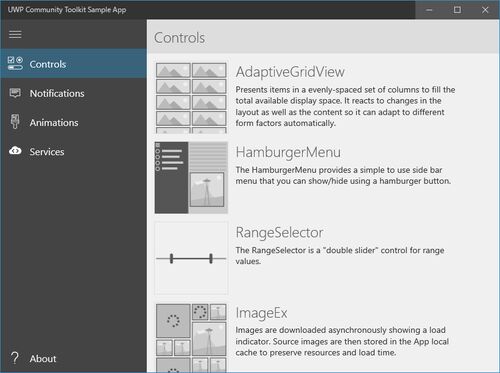Click the HamburgerMenu title
The width and height of the screenshot is (500, 373).
click(x=288, y=152)
